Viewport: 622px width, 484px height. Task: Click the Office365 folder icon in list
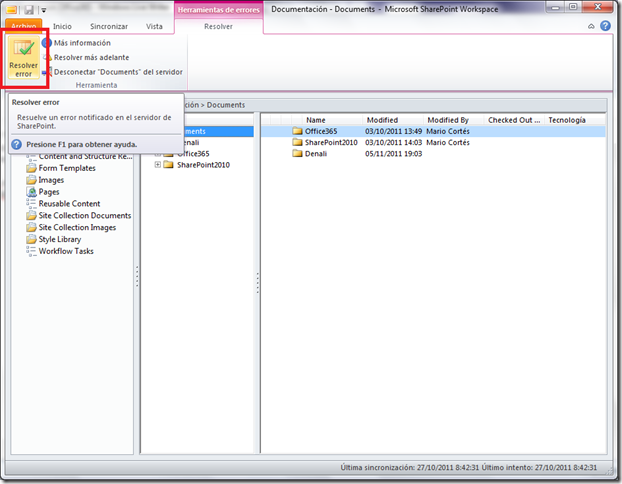point(298,131)
